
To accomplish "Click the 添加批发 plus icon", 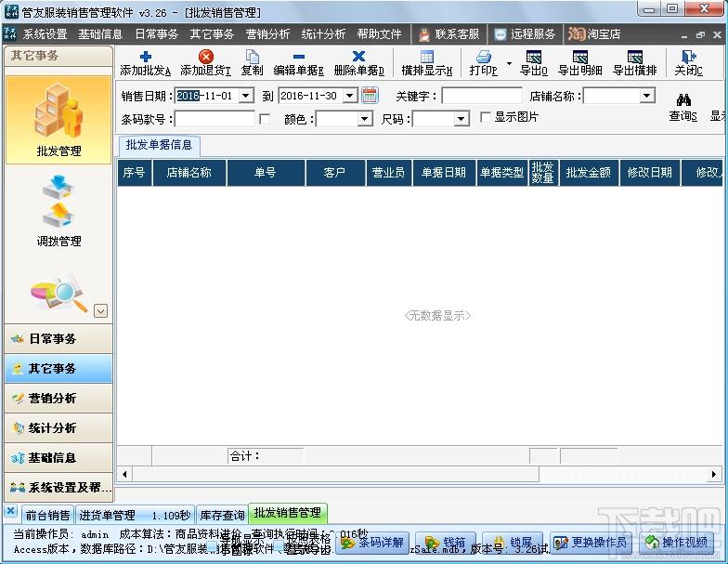I will (146, 57).
